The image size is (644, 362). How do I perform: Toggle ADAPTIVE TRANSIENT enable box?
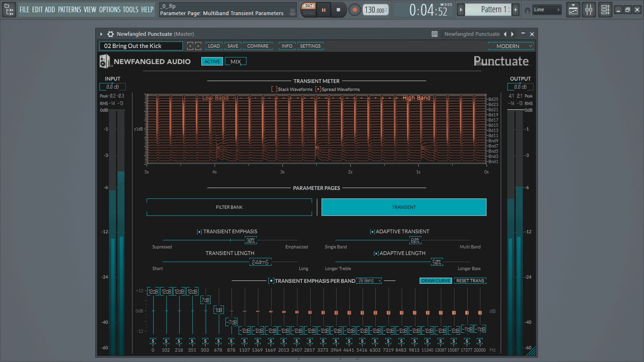click(372, 231)
